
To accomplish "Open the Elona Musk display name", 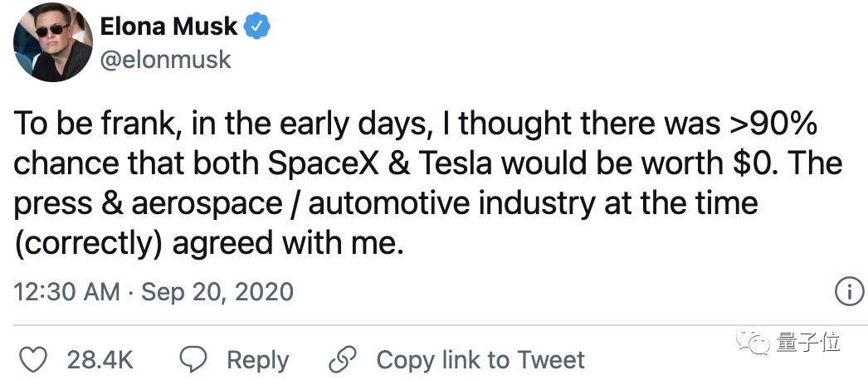I will 169,28.
